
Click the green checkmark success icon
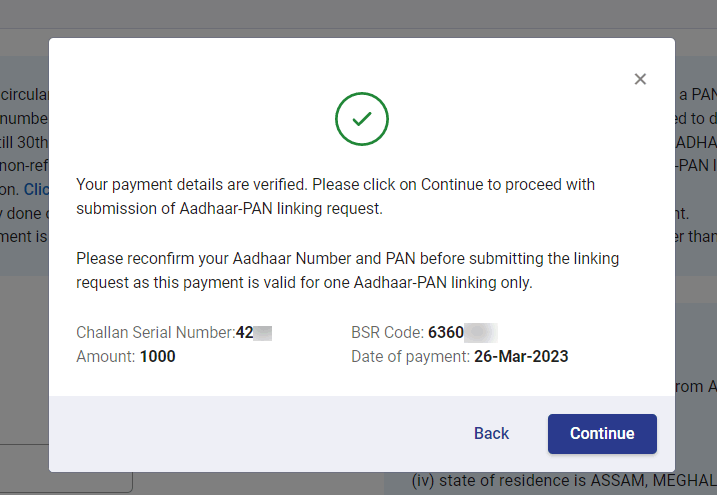click(x=362, y=119)
